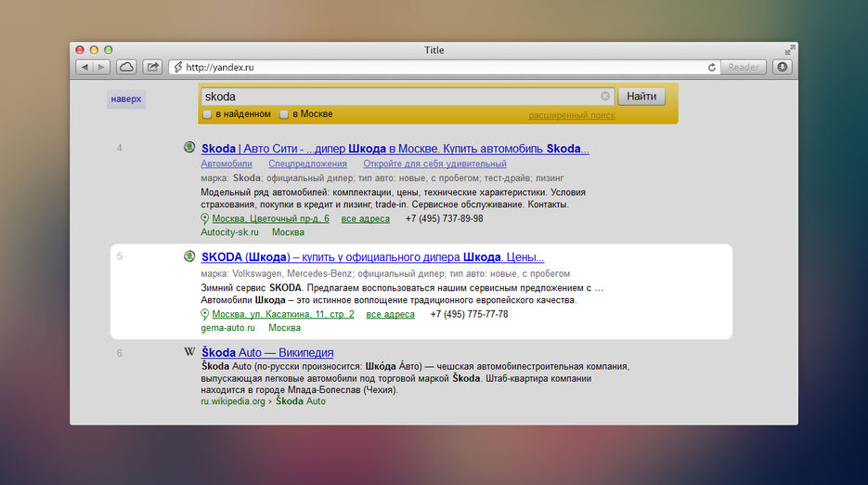
Task: Click the yandex.ru address bar
Action: (x=443, y=67)
